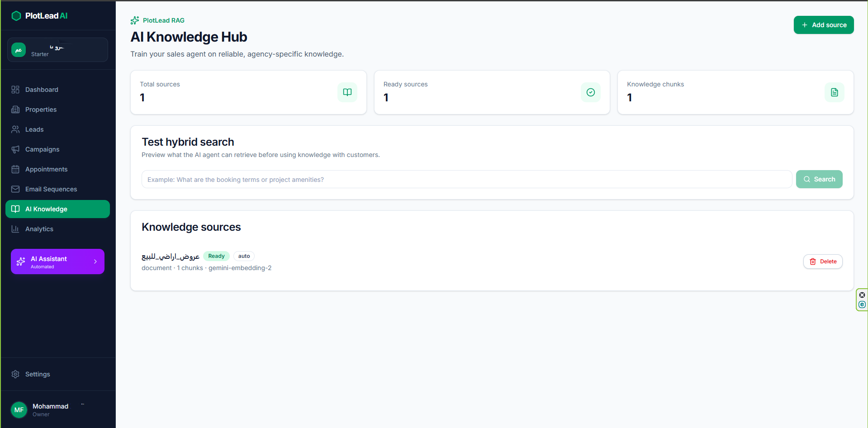Go to Properties in the sidebar
This screenshot has width=868, height=428.
[57, 109]
